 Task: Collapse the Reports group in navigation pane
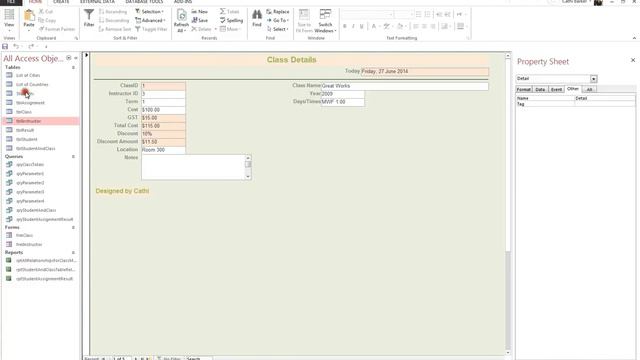[73, 253]
